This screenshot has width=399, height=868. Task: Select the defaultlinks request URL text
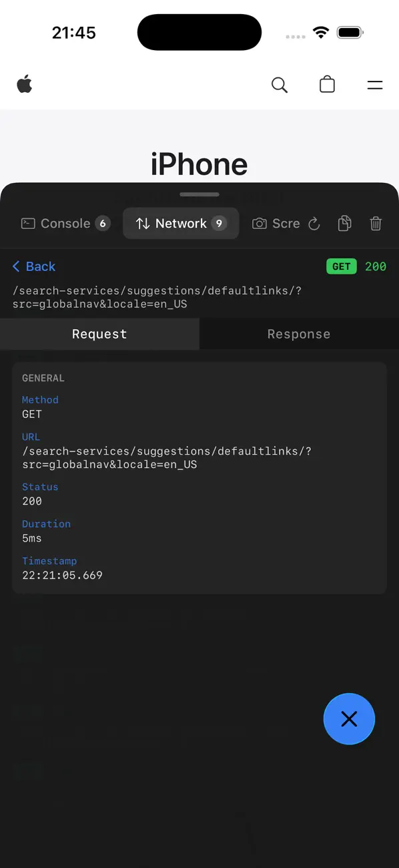157,296
